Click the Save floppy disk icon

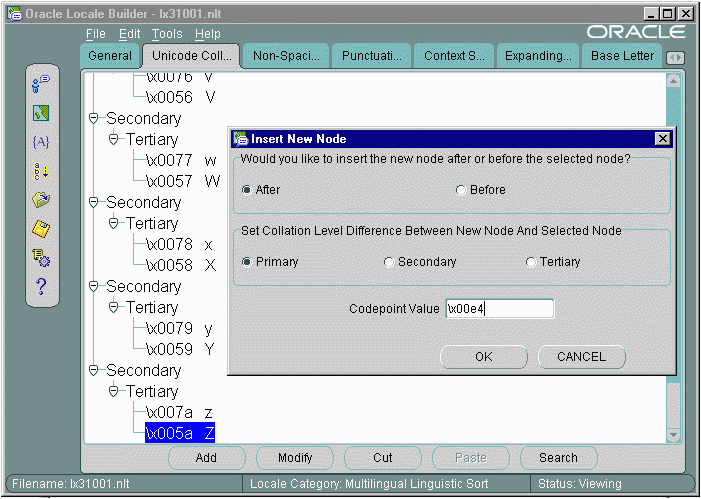41,229
